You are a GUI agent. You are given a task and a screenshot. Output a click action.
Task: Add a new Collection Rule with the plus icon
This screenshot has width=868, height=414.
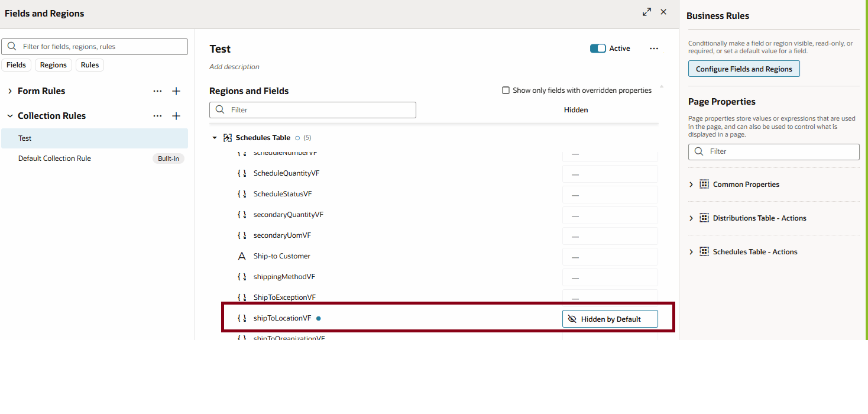(176, 116)
